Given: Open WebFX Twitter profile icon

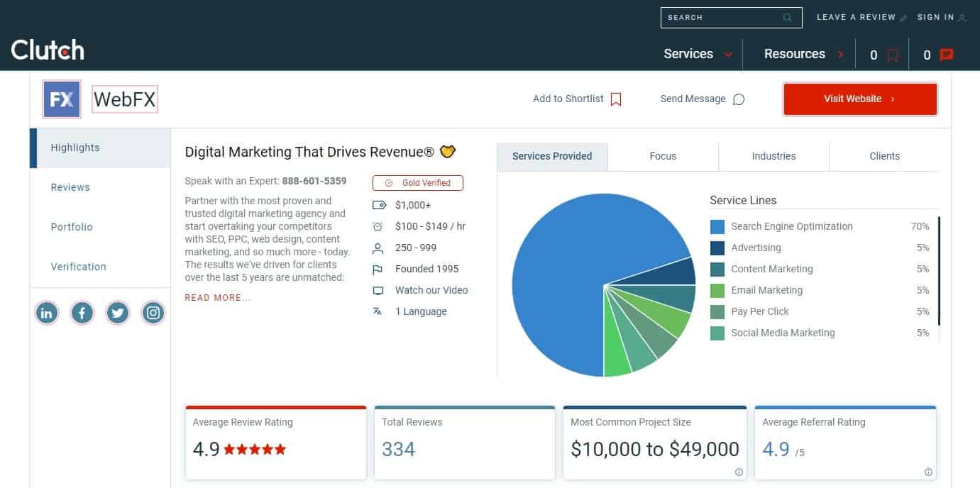Looking at the screenshot, I should pyautogui.click(x=118, y=312).
